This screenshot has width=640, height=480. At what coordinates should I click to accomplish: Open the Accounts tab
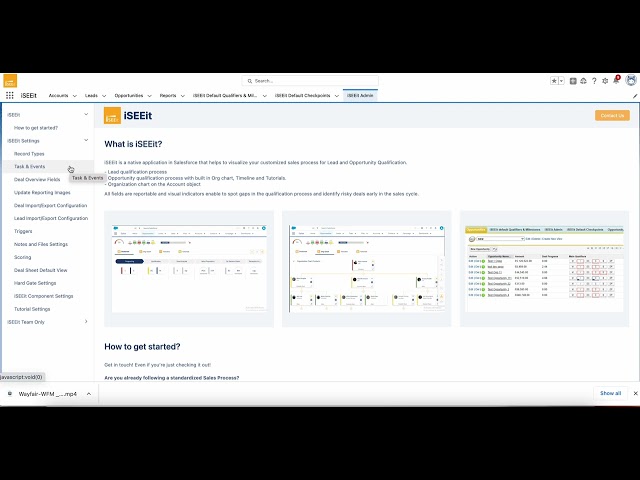[58, 96]
